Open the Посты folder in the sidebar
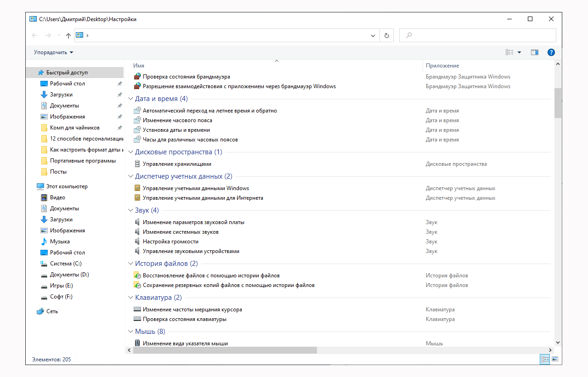The height and width of the screenshot is (377, 588). 58,172
